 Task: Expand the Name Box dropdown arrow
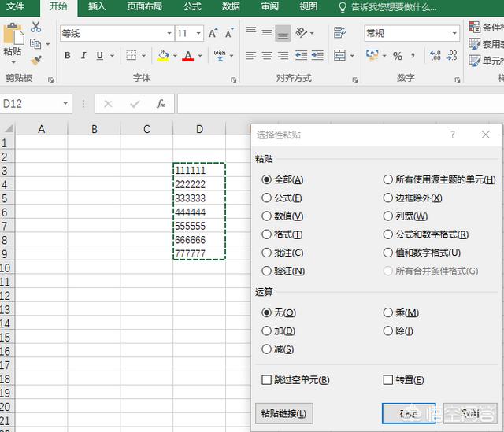pos(65,103)
